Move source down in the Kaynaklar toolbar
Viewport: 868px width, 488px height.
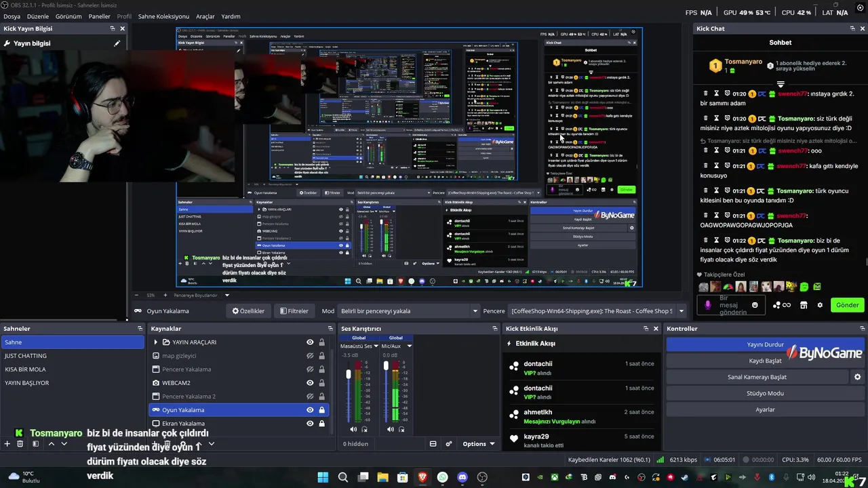(211, 444)
